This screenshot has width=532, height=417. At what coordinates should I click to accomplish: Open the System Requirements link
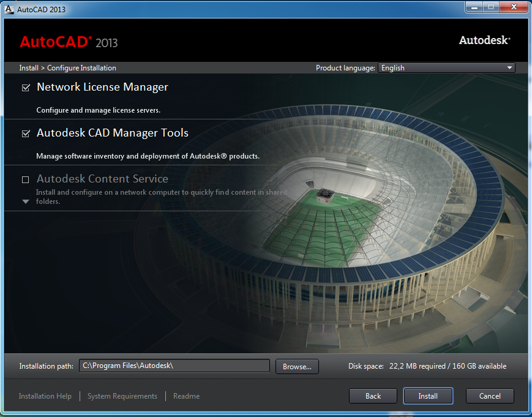122,396
